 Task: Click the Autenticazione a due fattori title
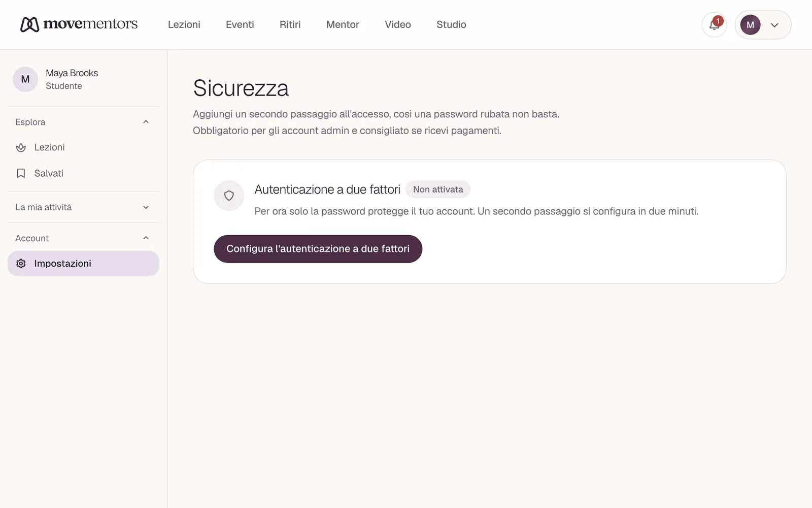[x=327, y=189]
